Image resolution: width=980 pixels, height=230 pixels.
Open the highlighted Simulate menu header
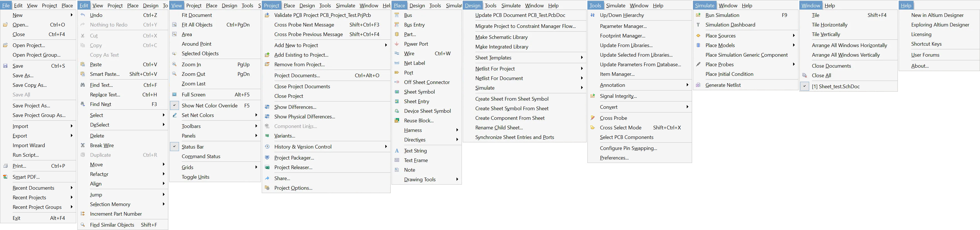point(704,5)
